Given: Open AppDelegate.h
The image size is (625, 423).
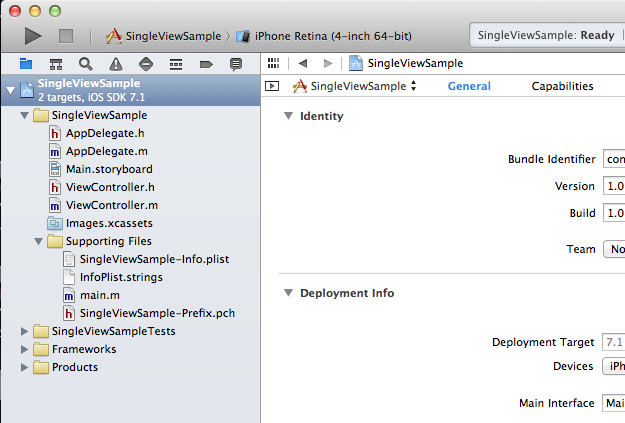Looking at the screenshot, I should point(104,133).
